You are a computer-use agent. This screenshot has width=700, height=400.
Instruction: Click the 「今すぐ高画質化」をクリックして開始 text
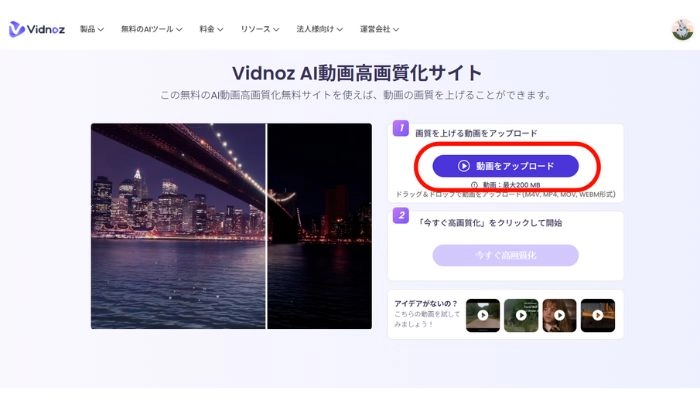(x=489, y=223)
